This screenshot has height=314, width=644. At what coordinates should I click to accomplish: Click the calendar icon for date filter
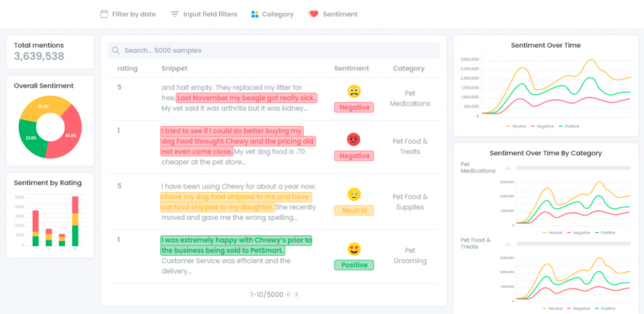coord(104,14)
